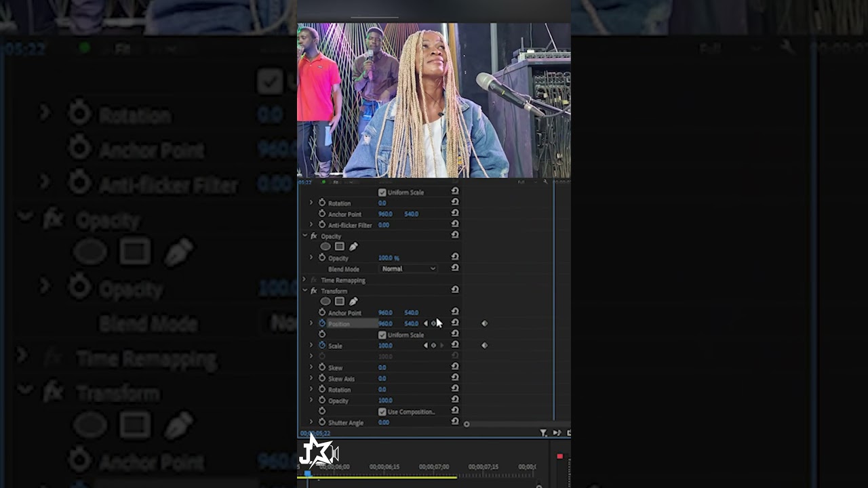Click the 00:00:05:22 timecode in Effect Controls
This screenshot has height=488, width=868.
click(x=315, y=433)
